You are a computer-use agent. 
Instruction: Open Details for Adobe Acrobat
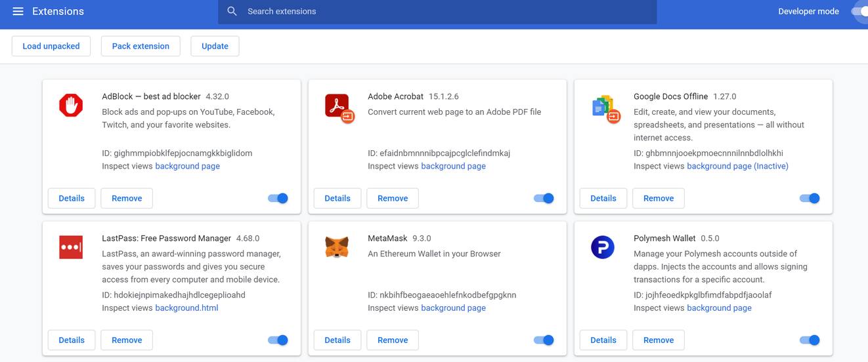337,198
